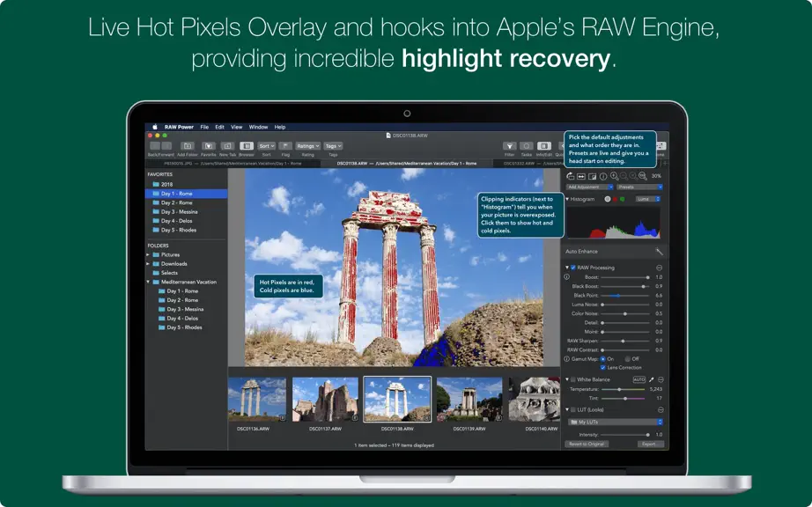
Task: Open the Presets dropdown
Action: (x=639, y=187)
